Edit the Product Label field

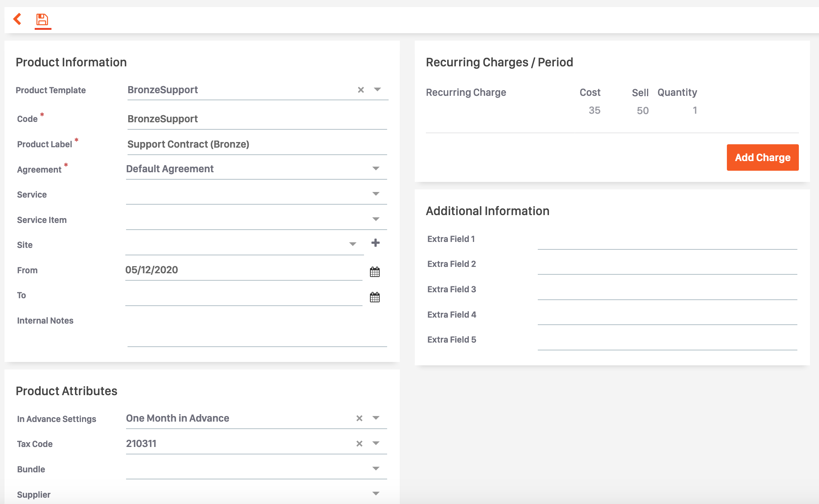(x=257, y=145)
